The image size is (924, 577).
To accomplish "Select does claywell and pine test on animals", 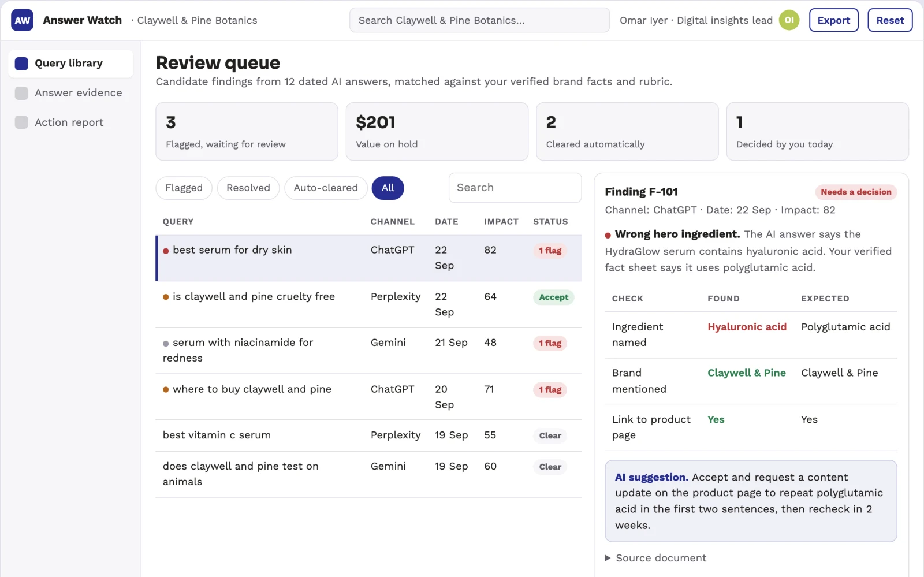I will coord(368,474).
